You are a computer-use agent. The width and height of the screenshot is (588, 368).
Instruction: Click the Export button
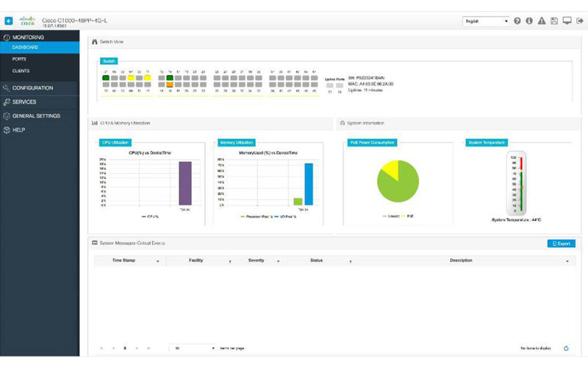click(x=562, y=243)
